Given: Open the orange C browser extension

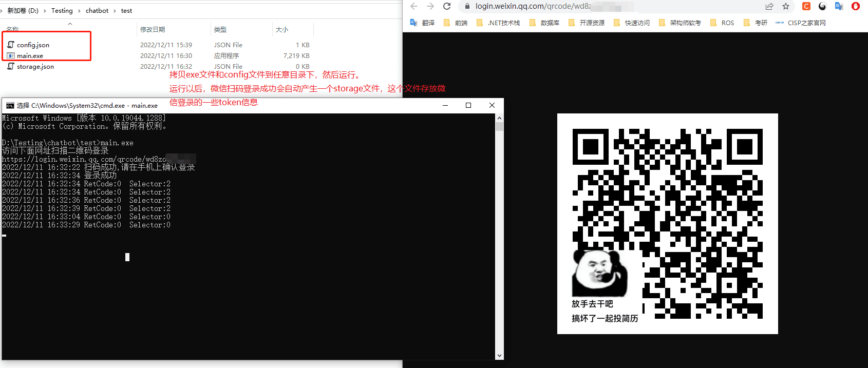Looking at the screenshot, I should 806,6.
